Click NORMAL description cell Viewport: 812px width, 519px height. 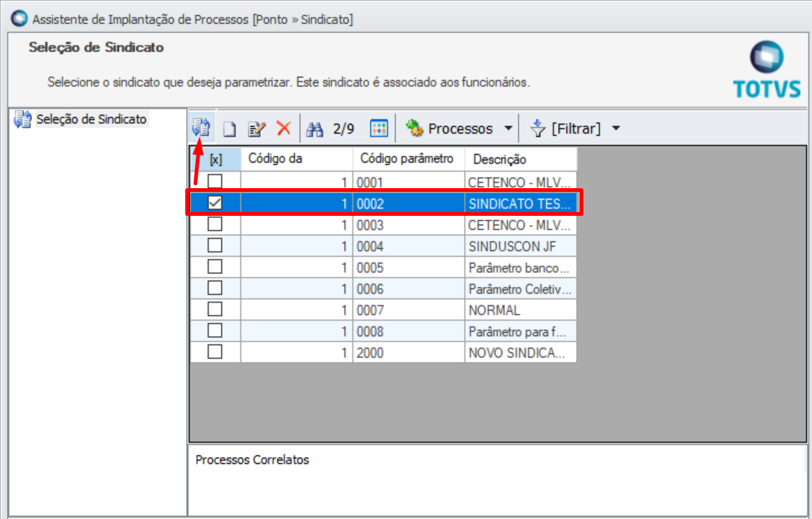coord(521,309)
